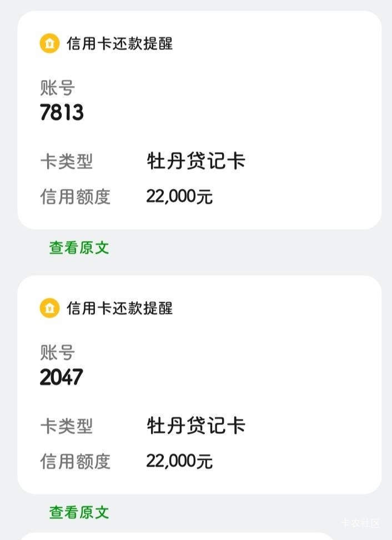This screenshot has width=392, height=540.
Task: Tap the 22,000元 credit limit for account 7813
Action: pyautogui.click(x=179, y=196)
